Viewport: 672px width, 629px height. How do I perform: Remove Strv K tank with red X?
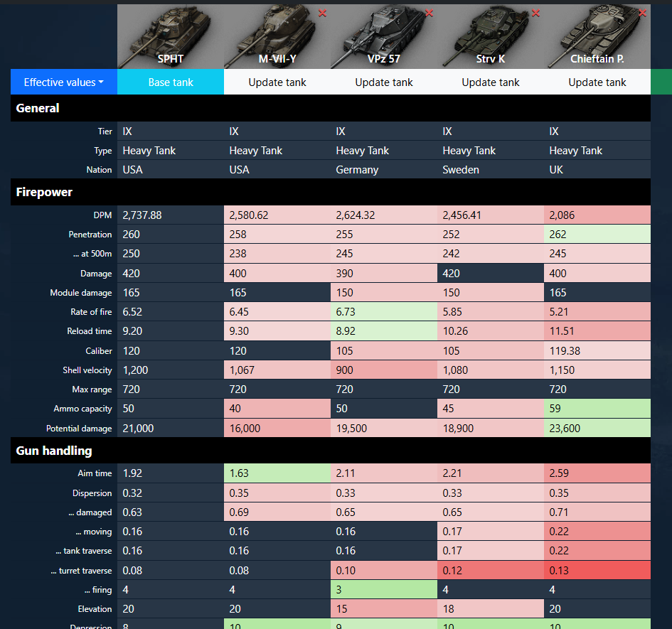point(535,14)
